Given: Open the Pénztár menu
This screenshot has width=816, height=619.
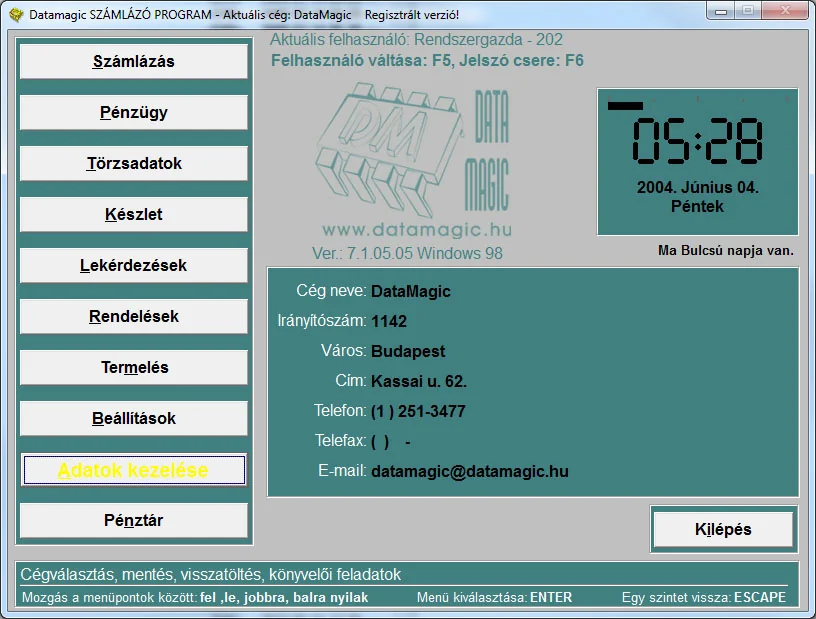Looking at the screenshot, I should pos(134,521).
